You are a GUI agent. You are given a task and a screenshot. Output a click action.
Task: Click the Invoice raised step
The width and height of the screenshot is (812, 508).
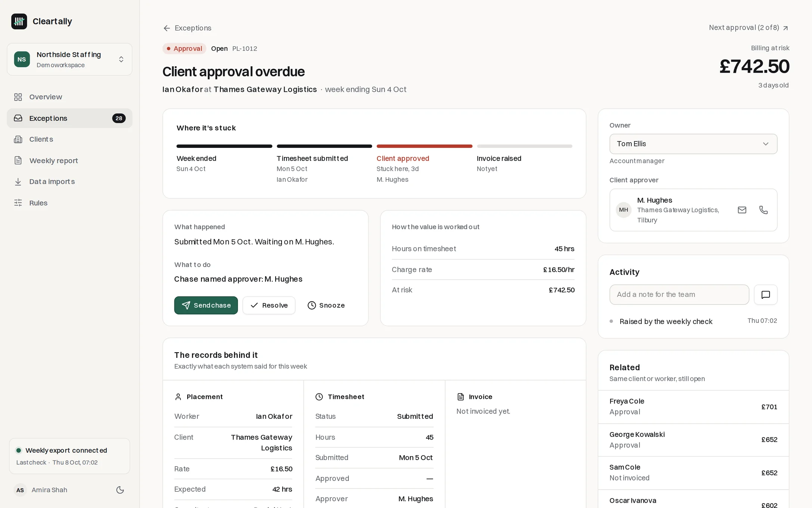tap(524, 159)
